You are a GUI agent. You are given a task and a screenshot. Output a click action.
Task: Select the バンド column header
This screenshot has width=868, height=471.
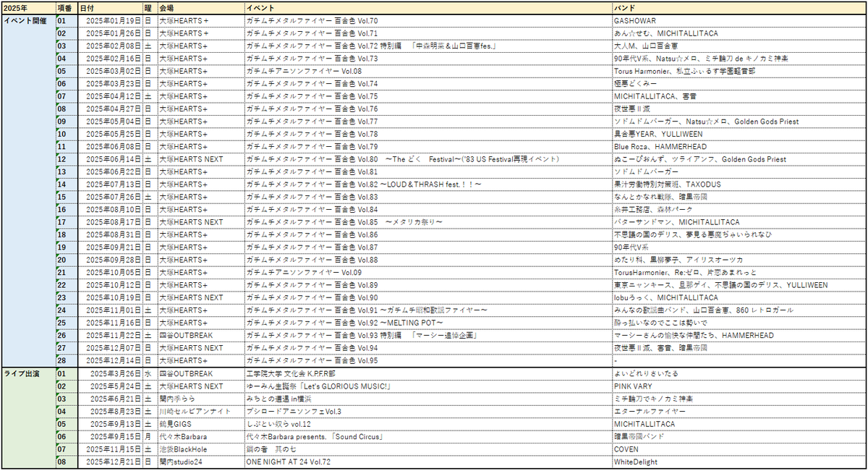point(739,8)
